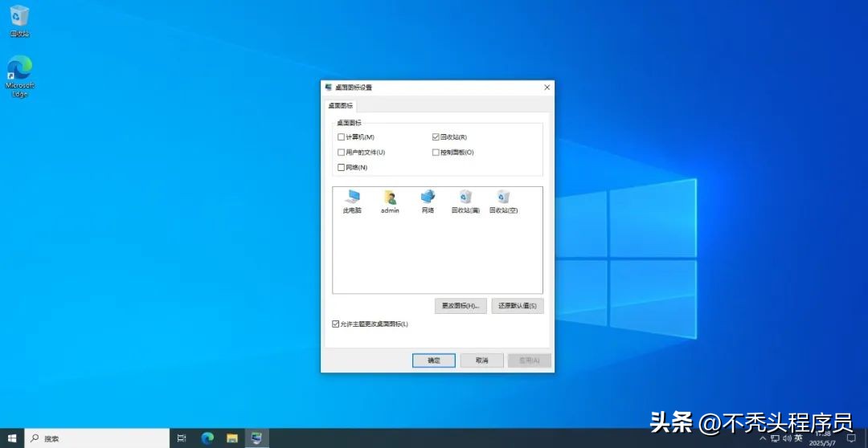Switch to the 桌面图标 tab
Screen dimensions: 868x448
point(340,105)
